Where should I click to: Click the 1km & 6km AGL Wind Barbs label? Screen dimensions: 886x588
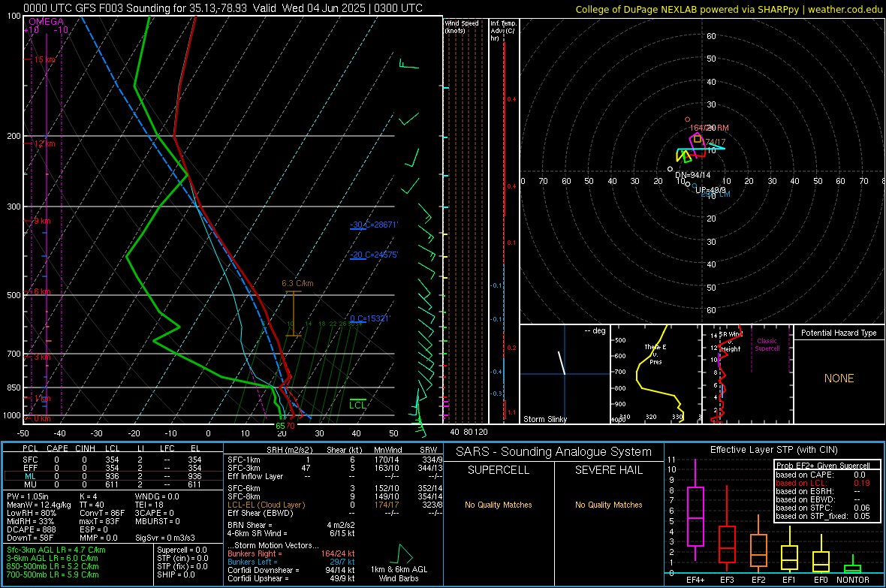point(399,574)
